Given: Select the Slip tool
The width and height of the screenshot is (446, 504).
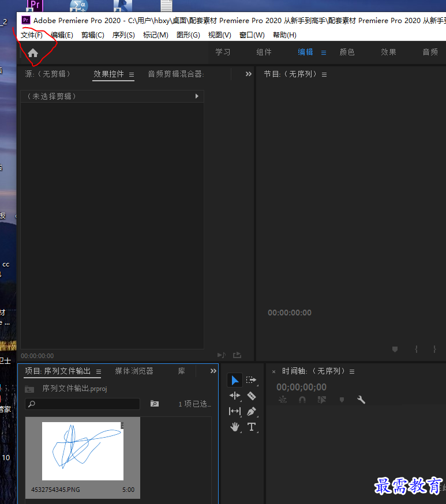Looking at the screenshot, I should 235,411.
